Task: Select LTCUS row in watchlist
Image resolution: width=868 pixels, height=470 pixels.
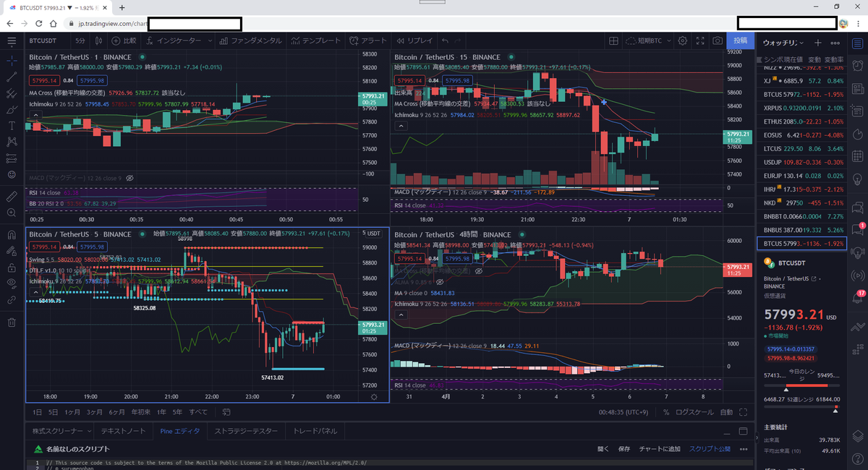Action: point(801,148)
